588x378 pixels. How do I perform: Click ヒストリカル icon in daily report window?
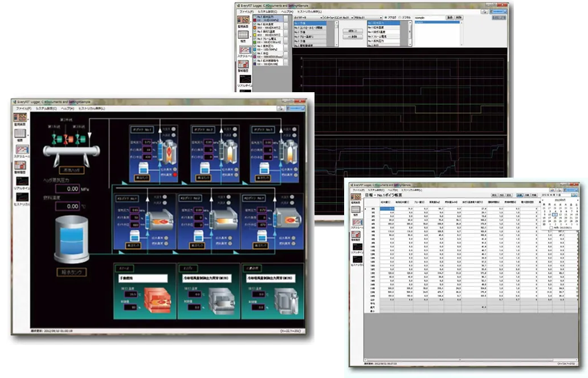[357, 259]
